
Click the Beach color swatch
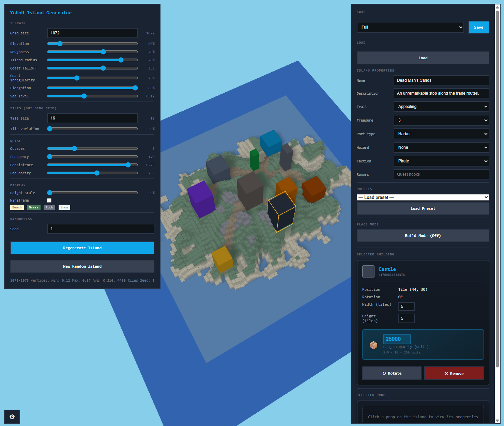[x=17, y=207]
